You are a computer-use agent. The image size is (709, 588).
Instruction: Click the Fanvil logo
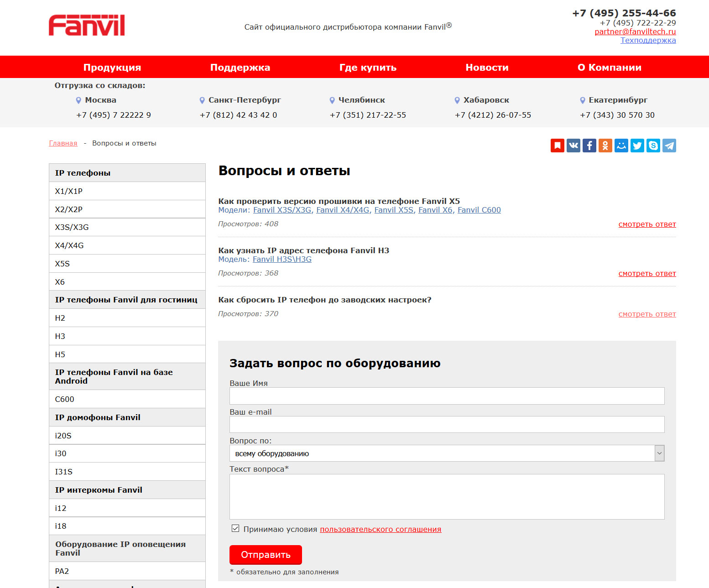coord(87,26)
